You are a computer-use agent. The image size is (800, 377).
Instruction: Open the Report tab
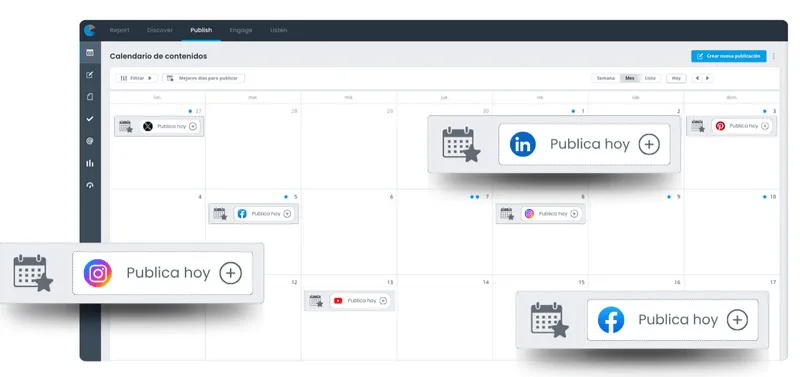(x=119, y=30)
